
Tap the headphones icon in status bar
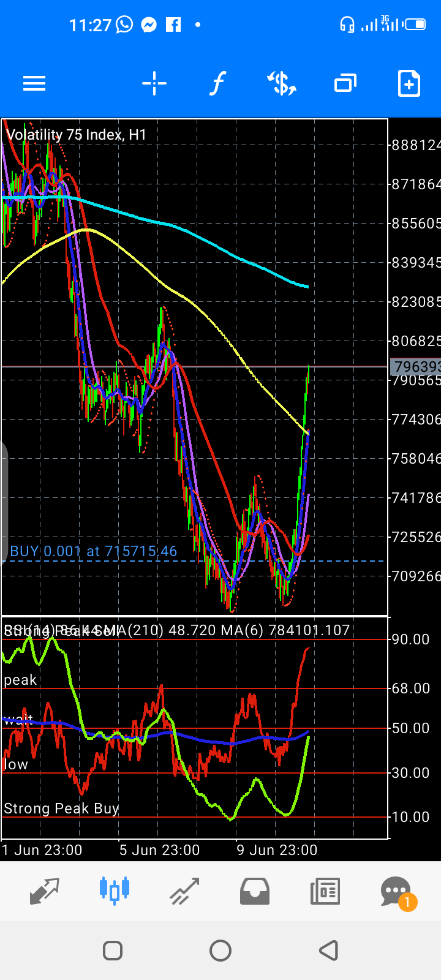click(347, 24)
